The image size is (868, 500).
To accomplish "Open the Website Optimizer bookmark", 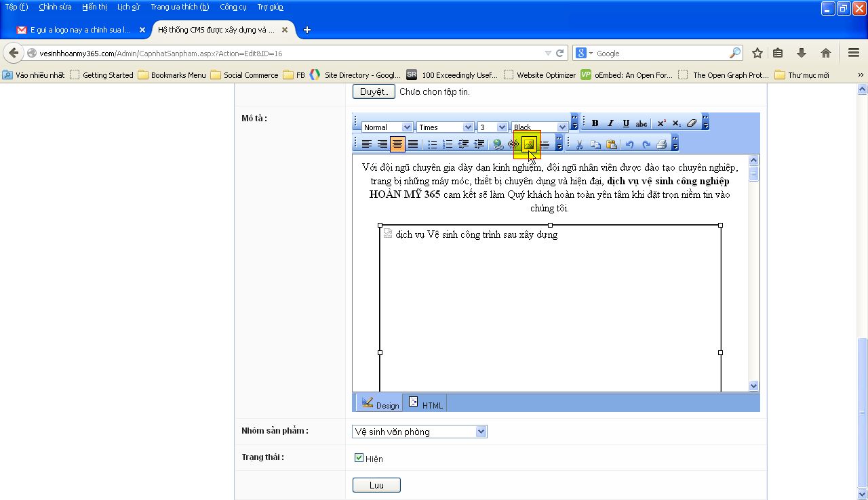I will click(x=540, y=75).
